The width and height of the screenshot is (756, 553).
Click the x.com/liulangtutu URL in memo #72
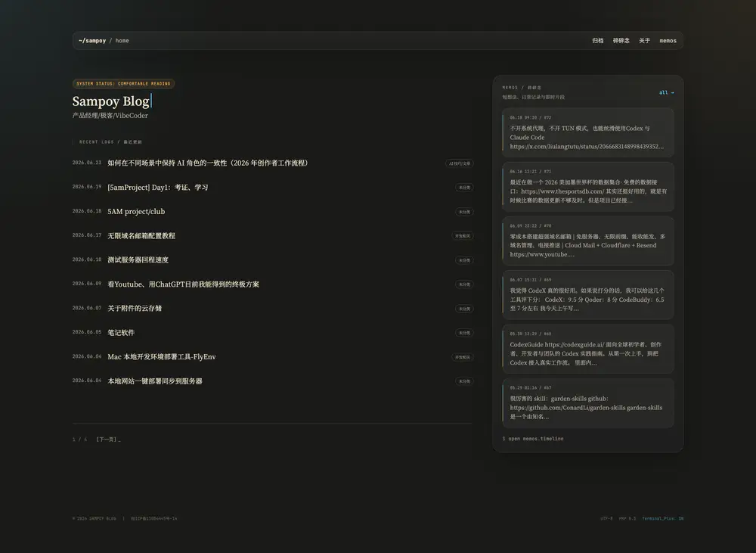point(587,146)
